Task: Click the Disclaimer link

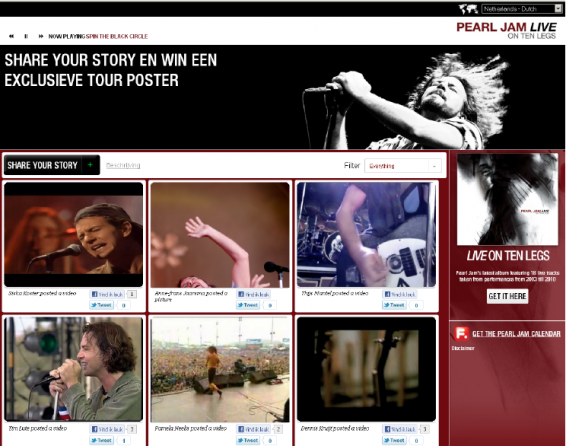Action: 463,348
